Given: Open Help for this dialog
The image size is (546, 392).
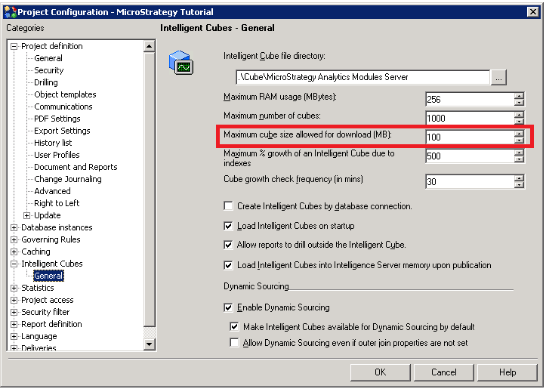Looking at the screenshot, I should (x=507, y=372).
